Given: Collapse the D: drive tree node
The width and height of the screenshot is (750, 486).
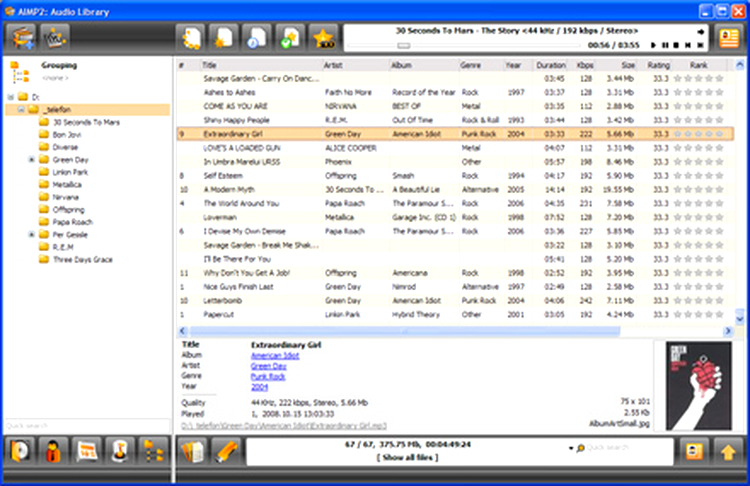Looking at the screenshot, I should pyautogui.click(x=11, y=97).
